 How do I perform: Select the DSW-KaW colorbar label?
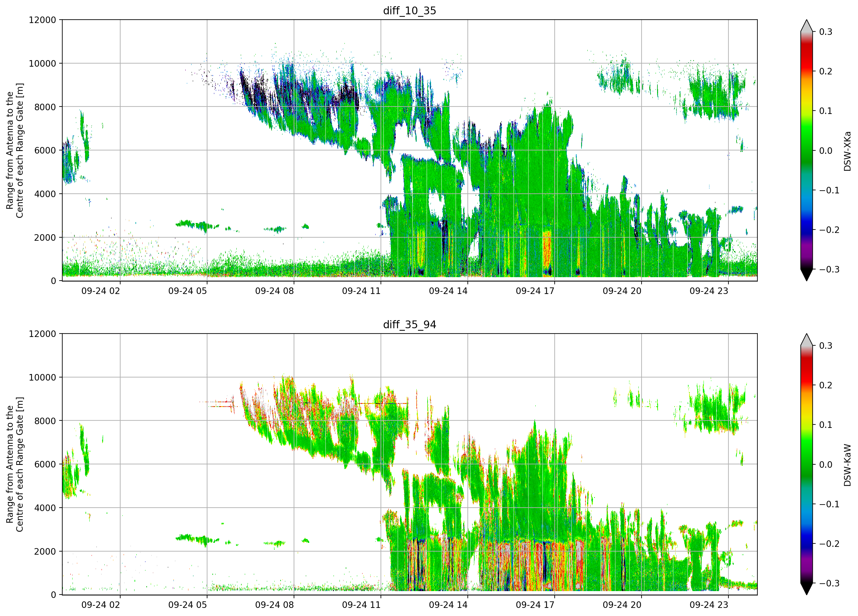847,465
